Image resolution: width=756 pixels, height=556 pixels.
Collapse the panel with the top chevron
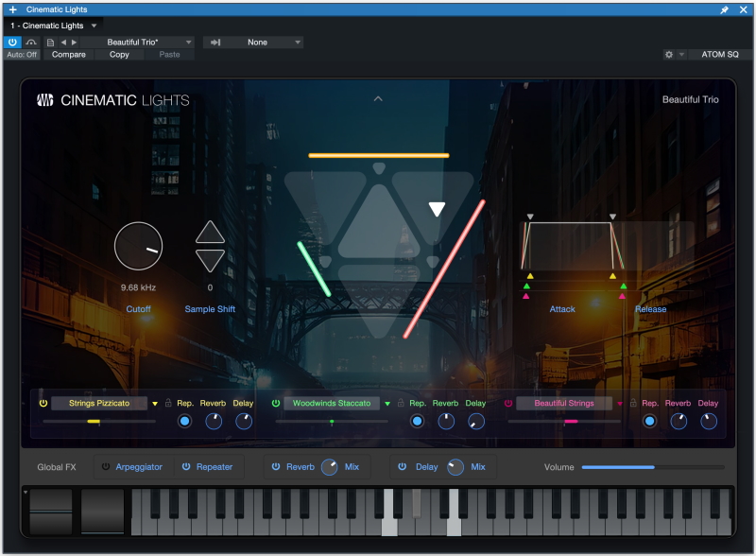(378, 99)
